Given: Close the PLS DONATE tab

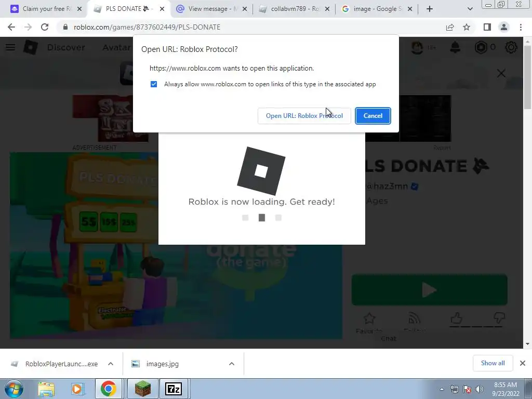Looking at the screenshot, I should pos(162,9).
